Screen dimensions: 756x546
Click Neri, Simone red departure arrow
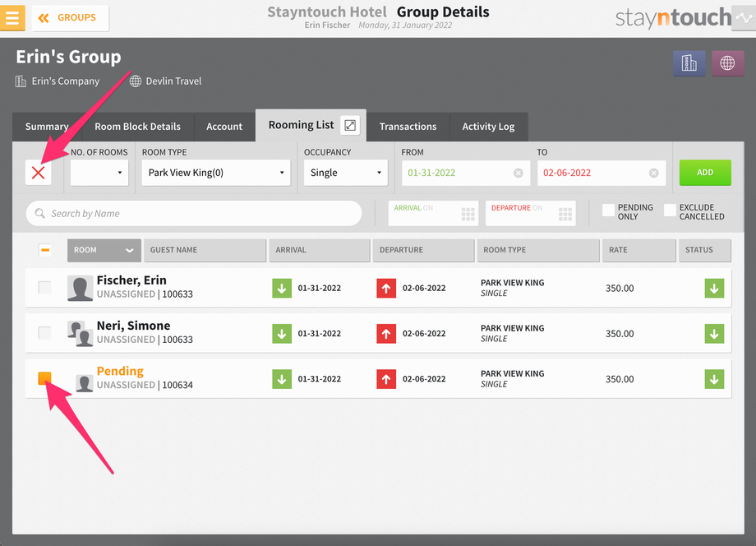386,334
